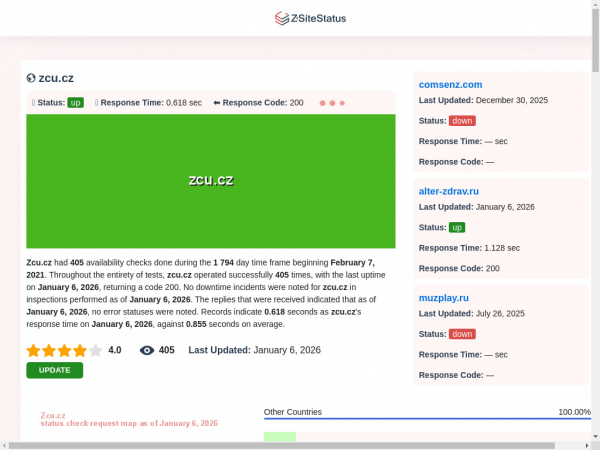Image resolution: width=600 pixels, height=450 pixels.
Task: Open the comsenz.com status link
Action: pyautogui.click(x=450, y=84)
